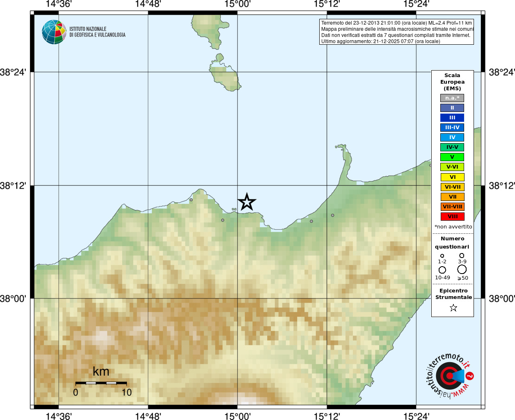Click the intensity VII-VIII legend swatch
Viewport: 515px width, 420px height.
point(452,207)
